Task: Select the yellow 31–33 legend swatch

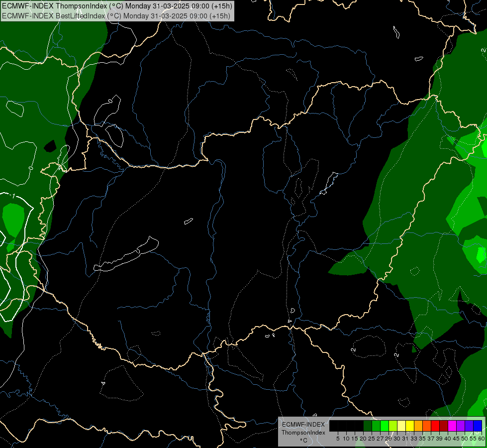Action: [410, 426]
